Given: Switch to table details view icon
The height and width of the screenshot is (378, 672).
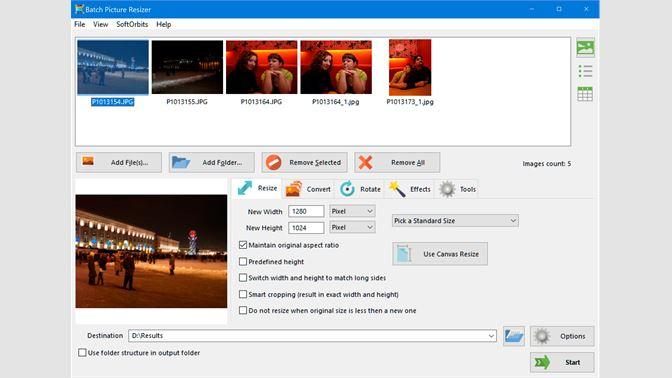Looking at the screenshot, I should (585, 94).
